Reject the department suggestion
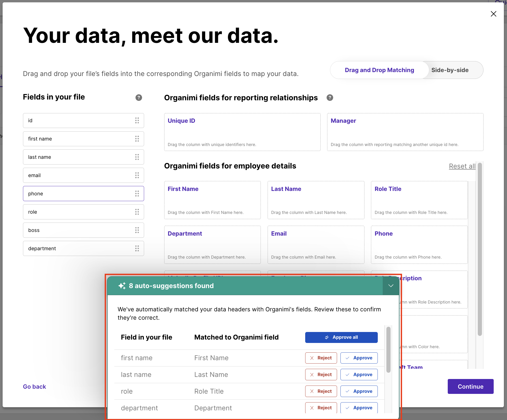 click(x=321, y=408)
